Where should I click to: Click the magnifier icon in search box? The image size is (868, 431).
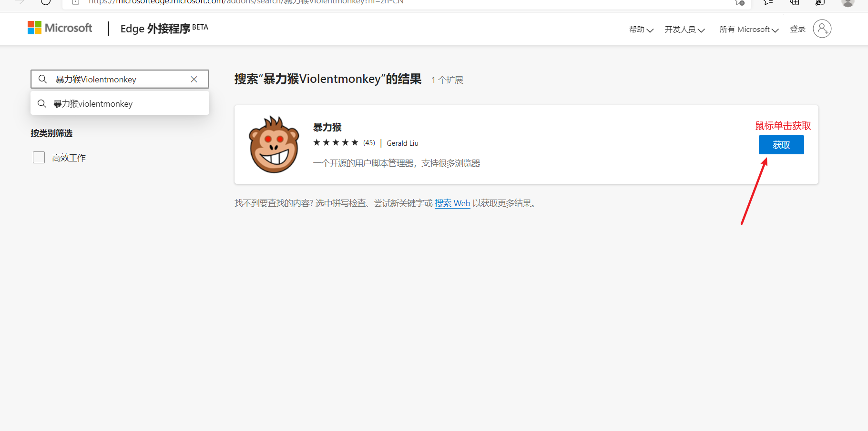click(43, 79)
